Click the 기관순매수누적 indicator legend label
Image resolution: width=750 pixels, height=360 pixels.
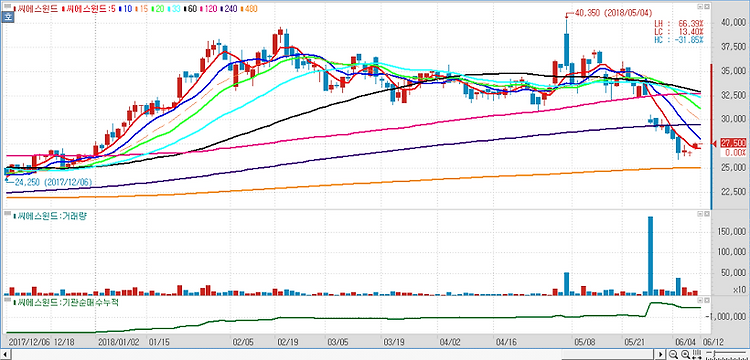tap(66, 303)
